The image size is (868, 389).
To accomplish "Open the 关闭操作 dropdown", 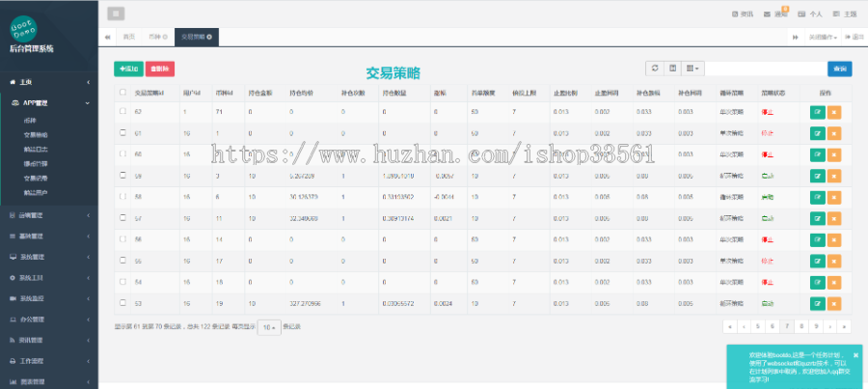I will pyautogui.click(x=822, y=37).
